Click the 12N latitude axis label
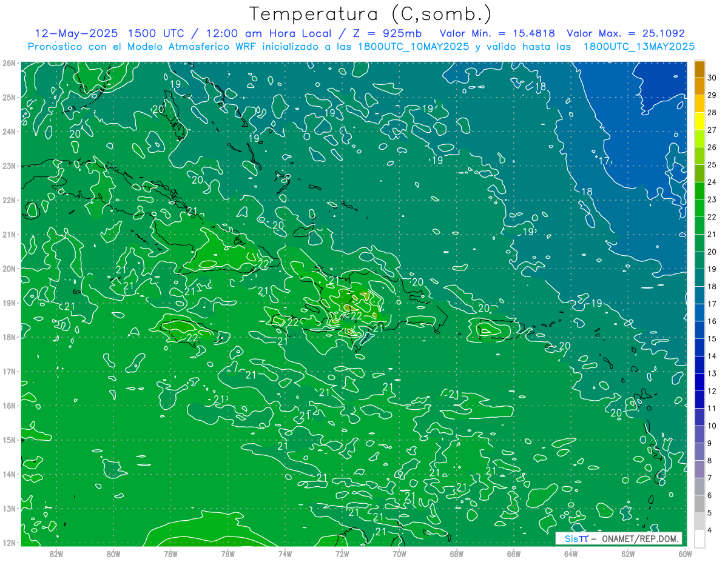Screen dimensions: 728x562 coord(9,543)
